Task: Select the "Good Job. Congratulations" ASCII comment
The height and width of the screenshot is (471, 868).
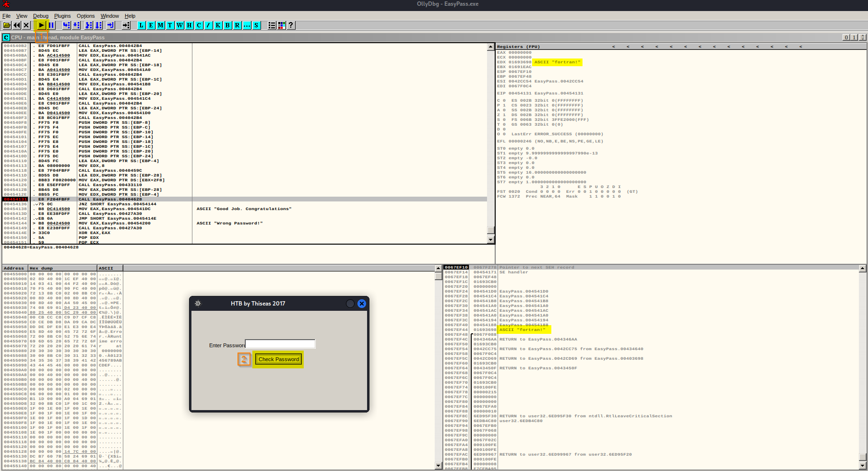Action: pos(244,209)
